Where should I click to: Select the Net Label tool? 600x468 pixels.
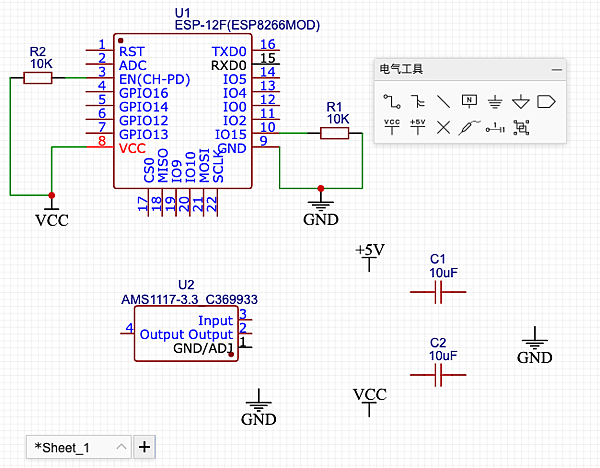click(x=469, y=101)
